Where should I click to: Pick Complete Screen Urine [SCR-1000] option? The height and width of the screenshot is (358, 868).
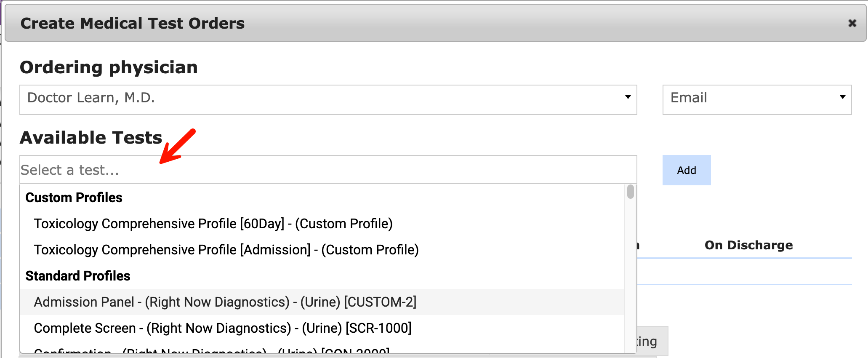pyautogui.click(x=222, y=328)
